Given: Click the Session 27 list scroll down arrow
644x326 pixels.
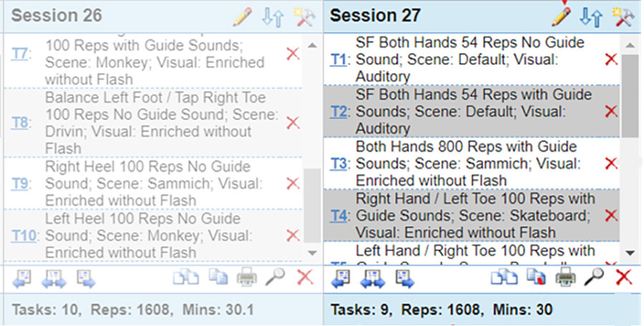Looking at the screenshot, I should pos(630,253).
